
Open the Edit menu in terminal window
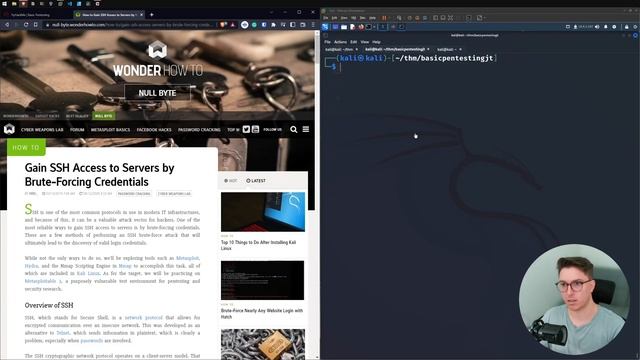click(x=353, y=42)
